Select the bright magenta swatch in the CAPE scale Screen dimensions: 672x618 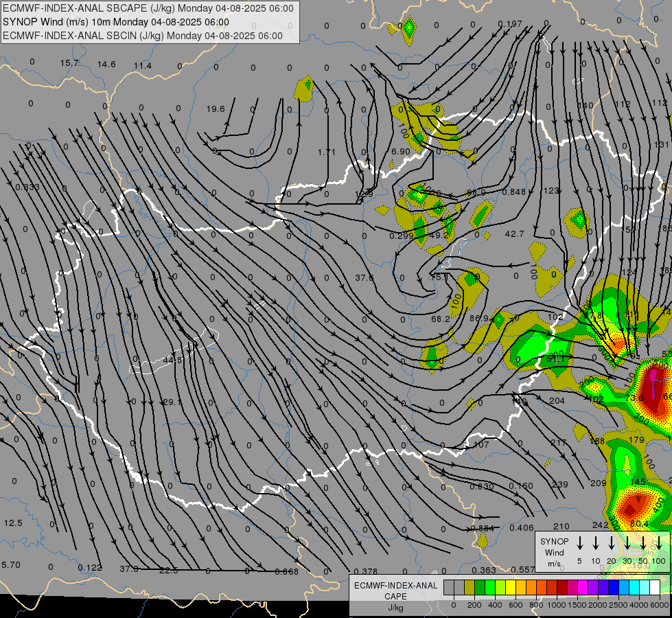click(x=583, y=587)
